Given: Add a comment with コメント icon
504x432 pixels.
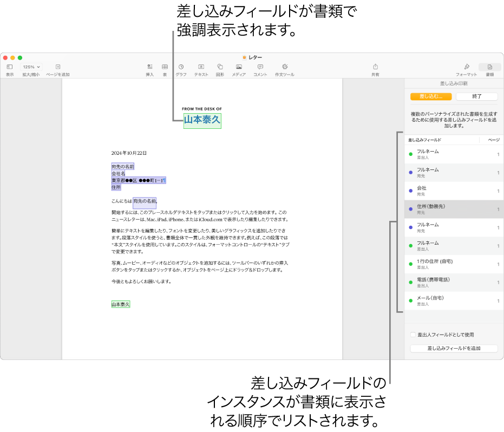Looking at the screenshot, I should coord(260,67).
